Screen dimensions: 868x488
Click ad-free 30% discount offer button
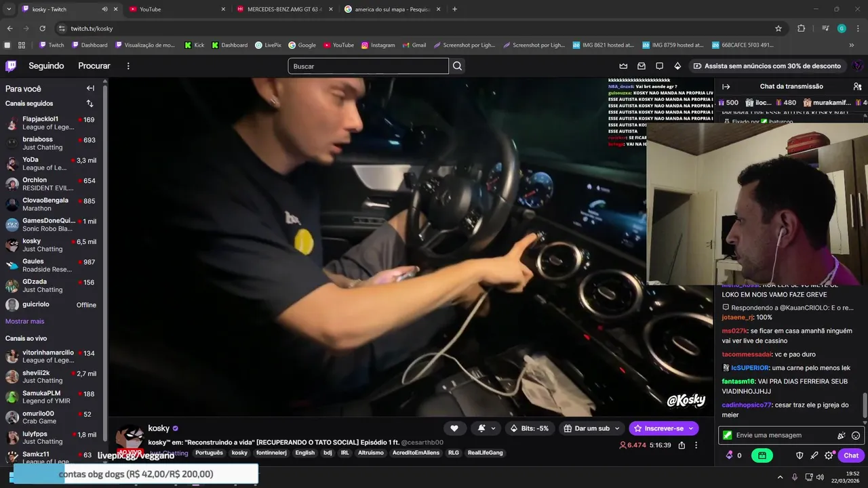[x=766, y=66]
